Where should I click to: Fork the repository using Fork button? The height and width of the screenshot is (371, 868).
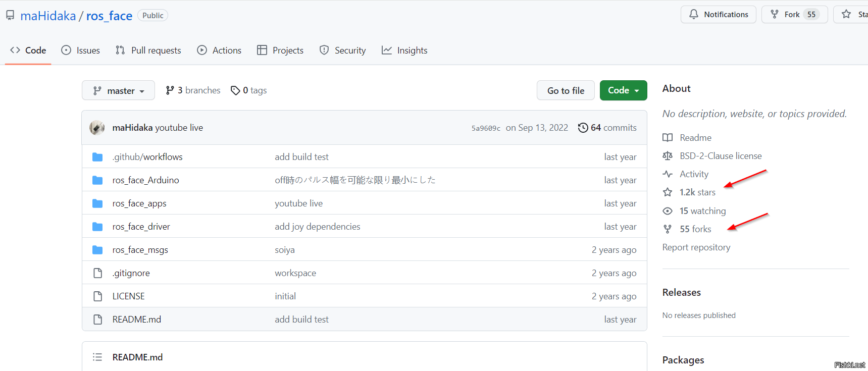click(x=785, y=15)
